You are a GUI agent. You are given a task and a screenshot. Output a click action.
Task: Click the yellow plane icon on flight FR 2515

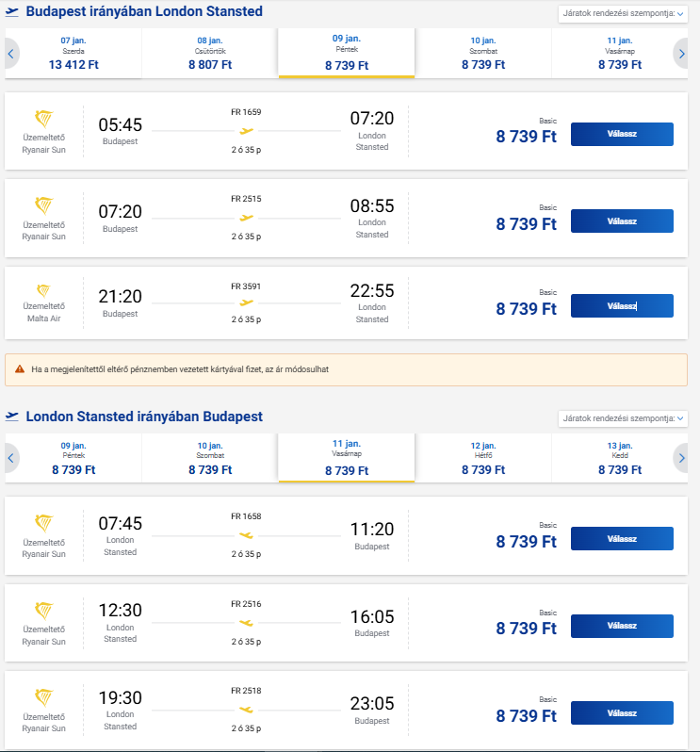point(247,218)
